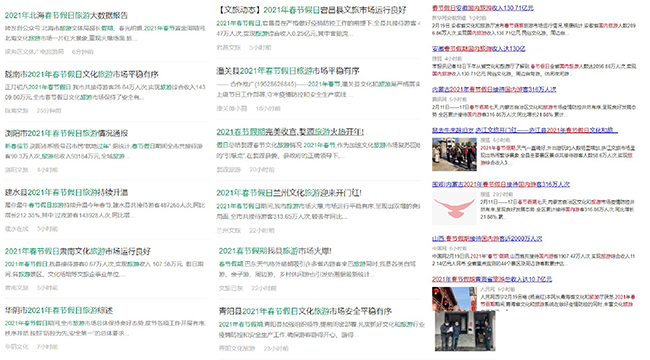Viewport: 650px width, 360px height.
Task: Open the 潼关县2021年春节假日旅游市场平稳有序 link
Action: [288, 71]
